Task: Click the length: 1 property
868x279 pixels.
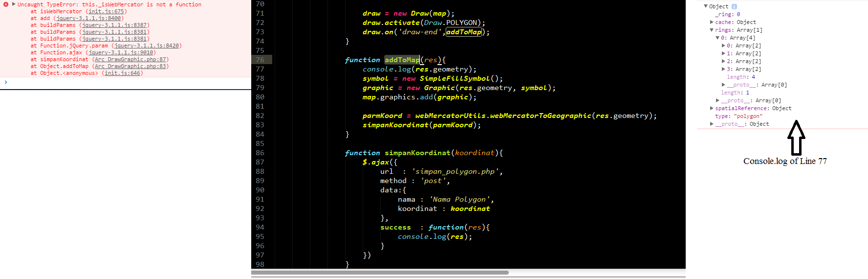Action: pyautogui.click(x=735, y=93)
